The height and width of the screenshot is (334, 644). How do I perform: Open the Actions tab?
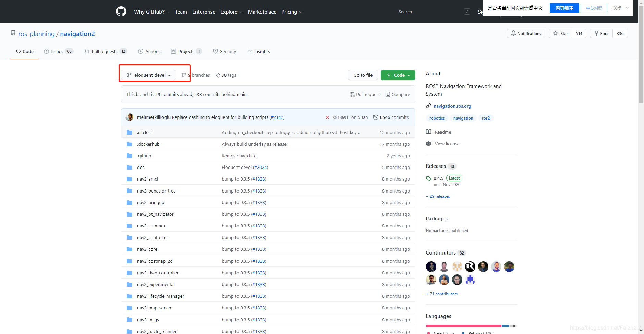click(149, 51)
